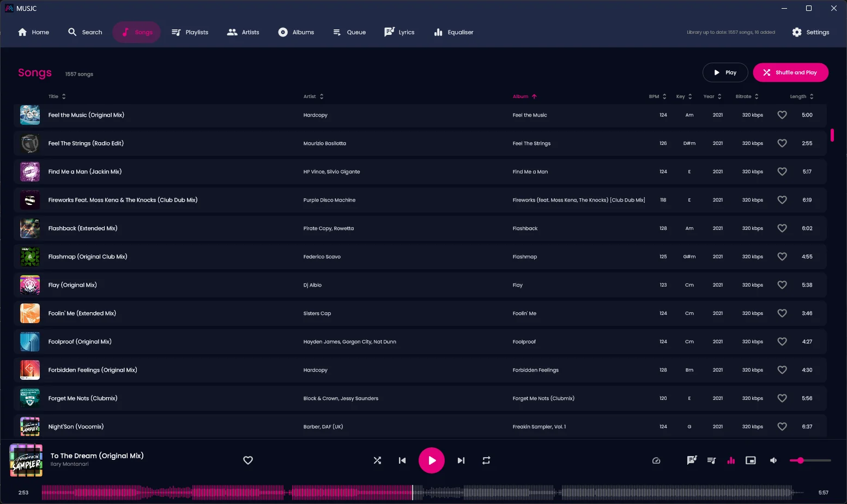Screen dimensions: 847x504
Task: Sort songs by Length
Action: [x=802, y=96]
